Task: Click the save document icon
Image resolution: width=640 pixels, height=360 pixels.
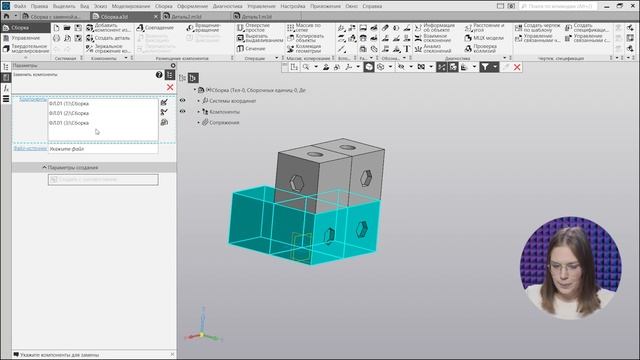Action: pyautogui.click(x=78, y=28)
